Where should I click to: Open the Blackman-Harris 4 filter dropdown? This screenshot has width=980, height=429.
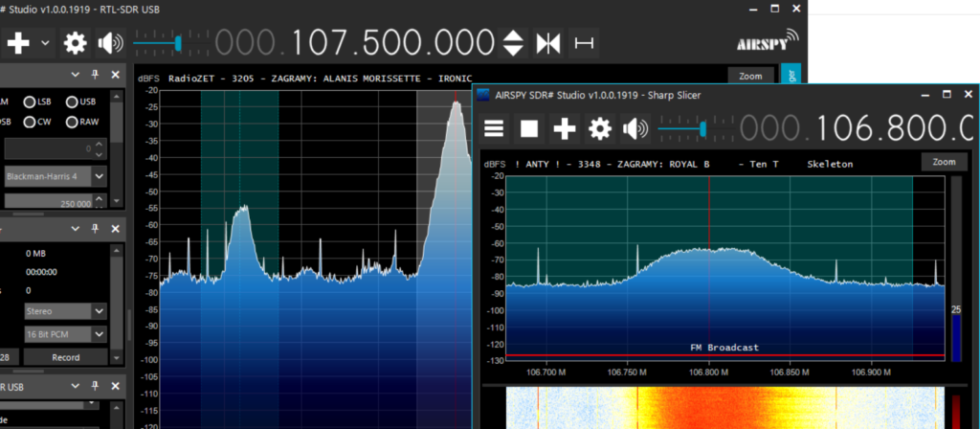pos(56,176)
